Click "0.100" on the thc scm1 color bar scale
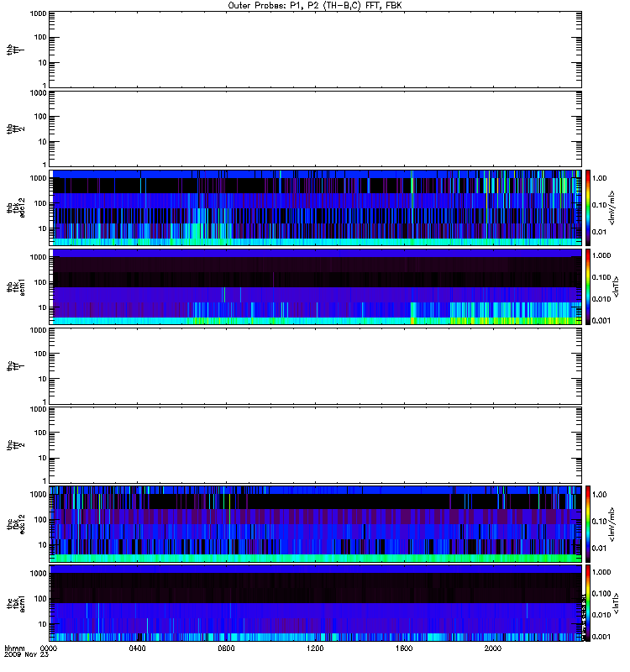 click(601, 594)
